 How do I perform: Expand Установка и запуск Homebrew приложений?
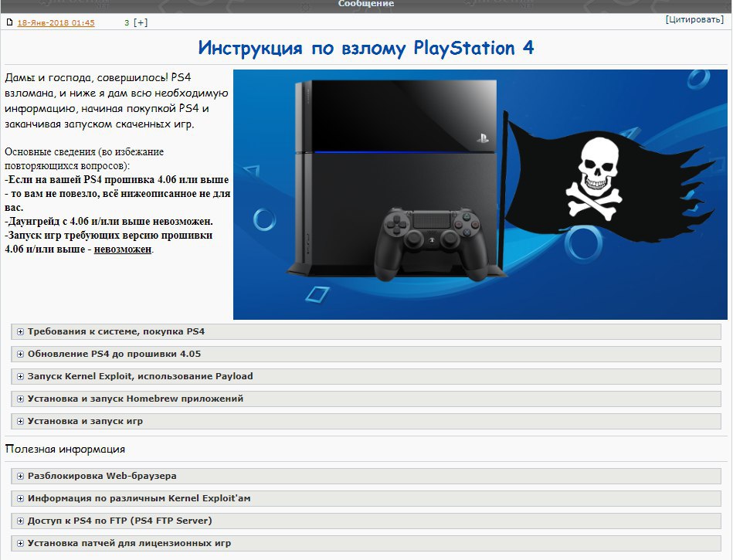pyautogui.click(x=366, y=399)
